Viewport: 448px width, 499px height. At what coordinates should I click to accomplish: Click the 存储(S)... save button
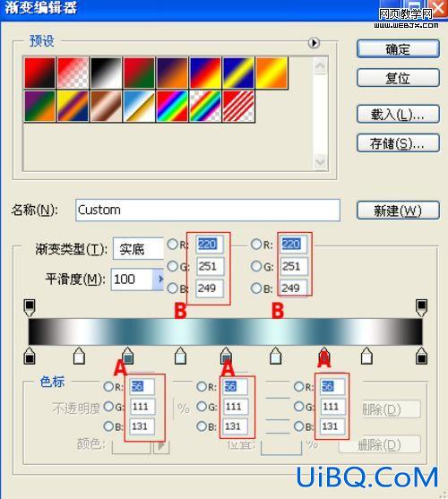click(x=398, y=143)
